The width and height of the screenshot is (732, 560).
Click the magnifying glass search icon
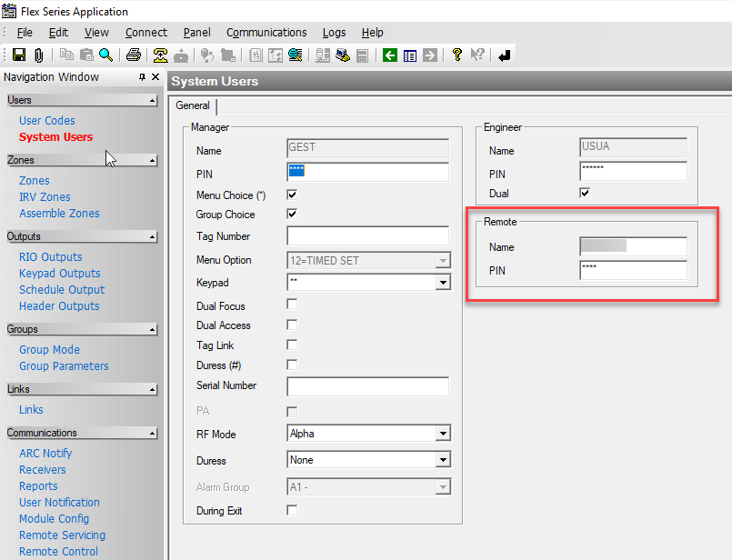[x=106, y=55]
